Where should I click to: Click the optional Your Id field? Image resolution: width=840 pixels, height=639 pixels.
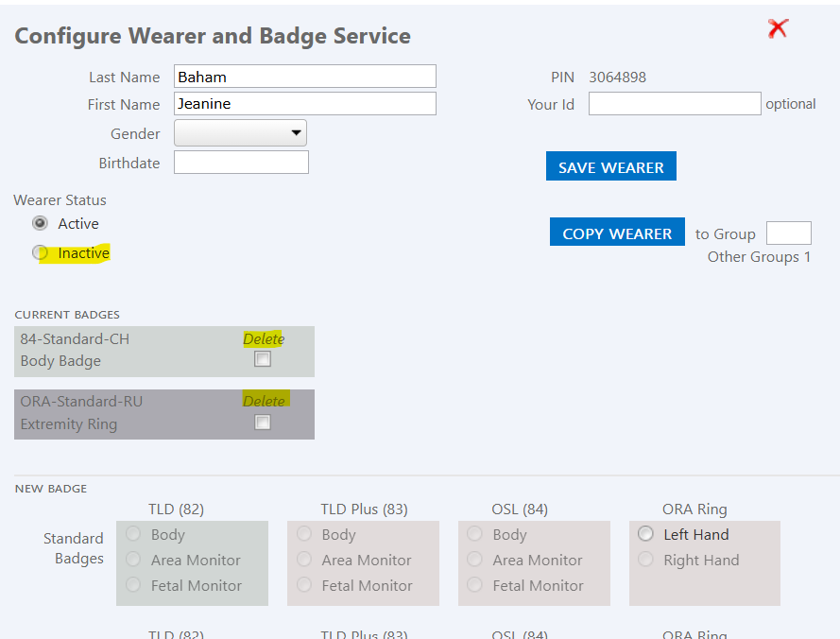tap(674, 104)
